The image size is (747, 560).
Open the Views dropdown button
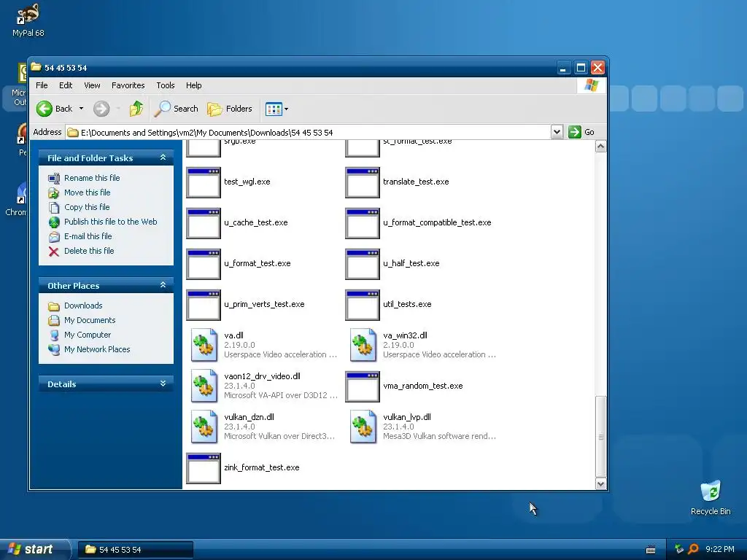click(x=276, y=109)
